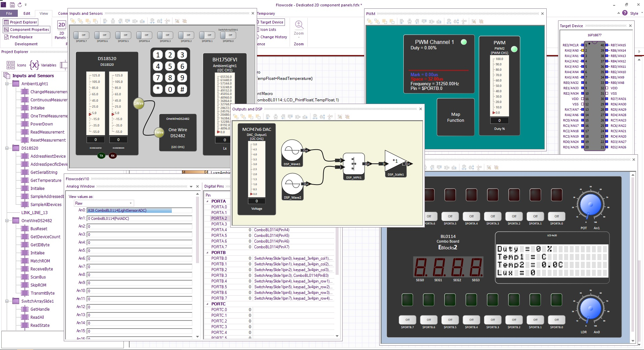Toggle the Project Explorer ribbon button

[20, 22]
